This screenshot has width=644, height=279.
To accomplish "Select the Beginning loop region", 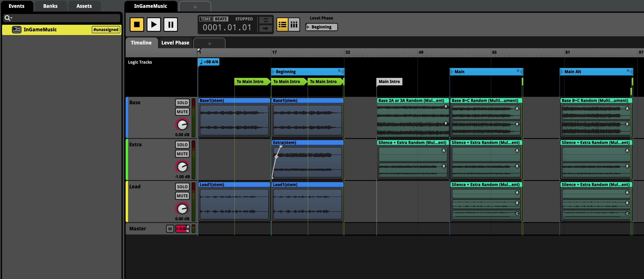I will click(x=308, y=72).
